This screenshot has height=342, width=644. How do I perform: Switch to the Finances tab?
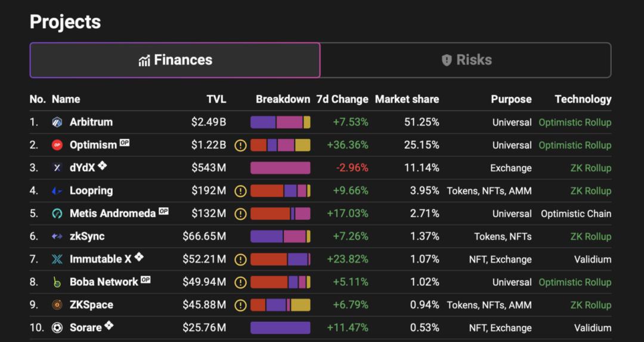click(175, 60)
